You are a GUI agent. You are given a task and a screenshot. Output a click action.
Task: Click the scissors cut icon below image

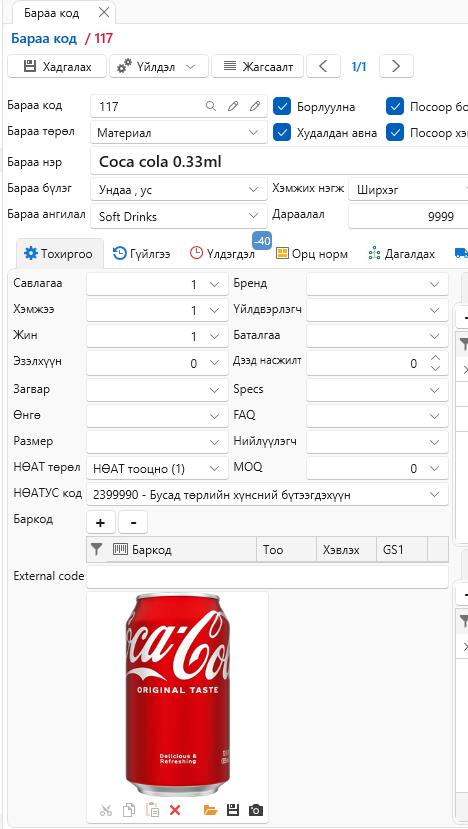tap(106, 809)
